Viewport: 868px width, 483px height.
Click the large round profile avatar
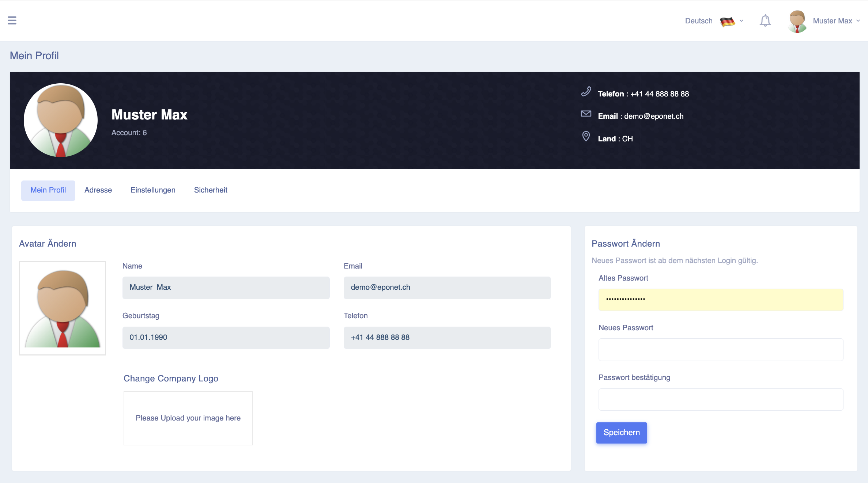pyautogui.click(x=61, y=120)
